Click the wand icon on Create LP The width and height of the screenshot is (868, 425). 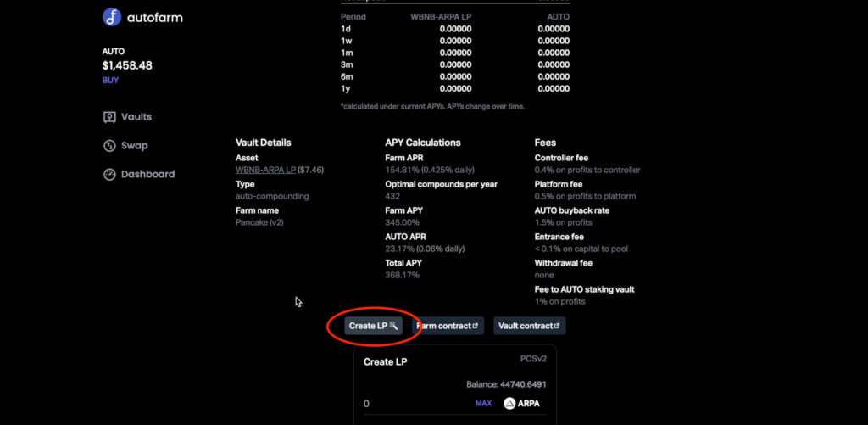[x=393, y=325]
